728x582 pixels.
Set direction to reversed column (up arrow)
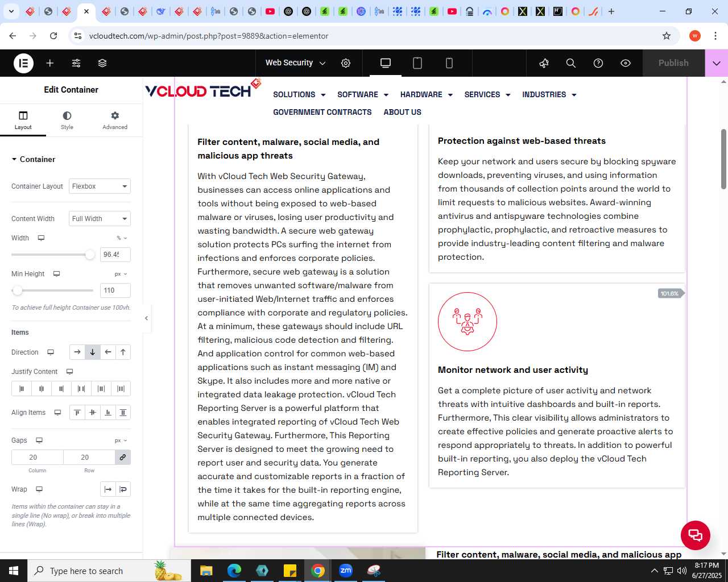pos(123,352)
